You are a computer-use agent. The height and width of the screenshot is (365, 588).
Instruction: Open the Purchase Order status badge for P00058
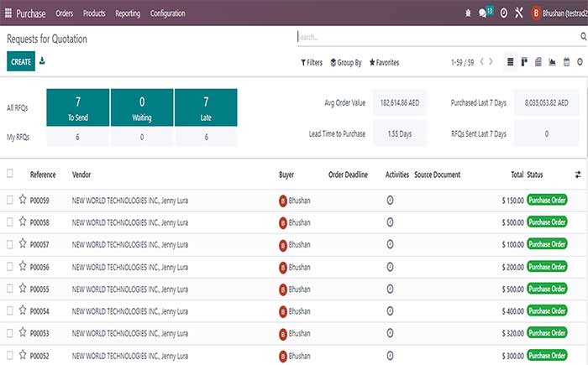click(x=547, y=222)
